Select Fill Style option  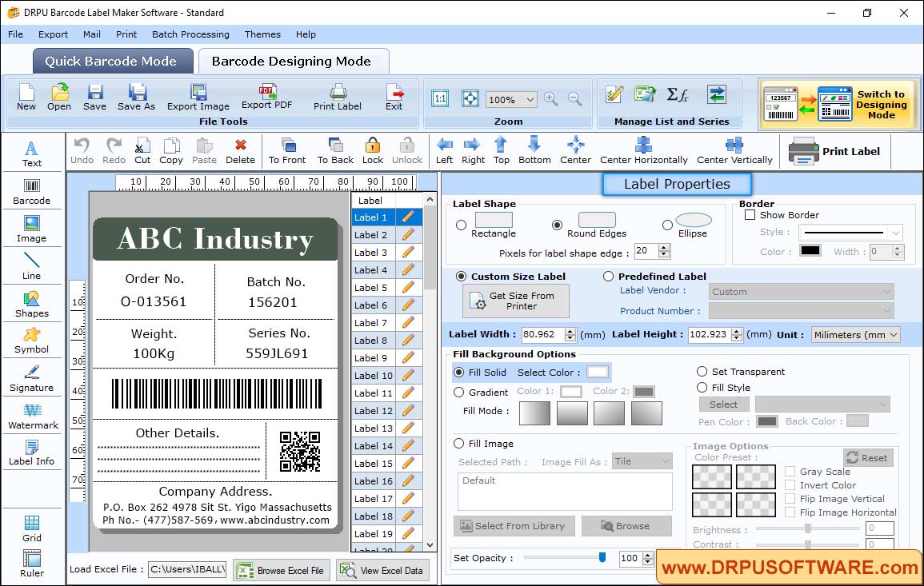[x=702, y=388]
